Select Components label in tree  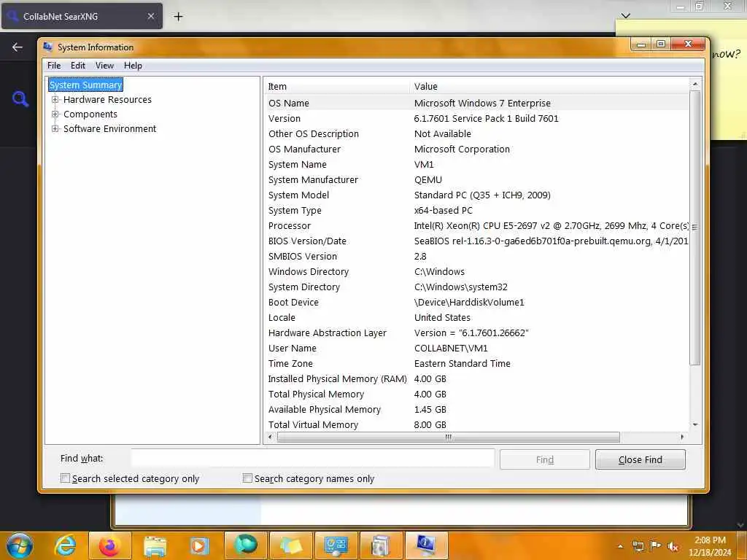(x=90, y=114)
